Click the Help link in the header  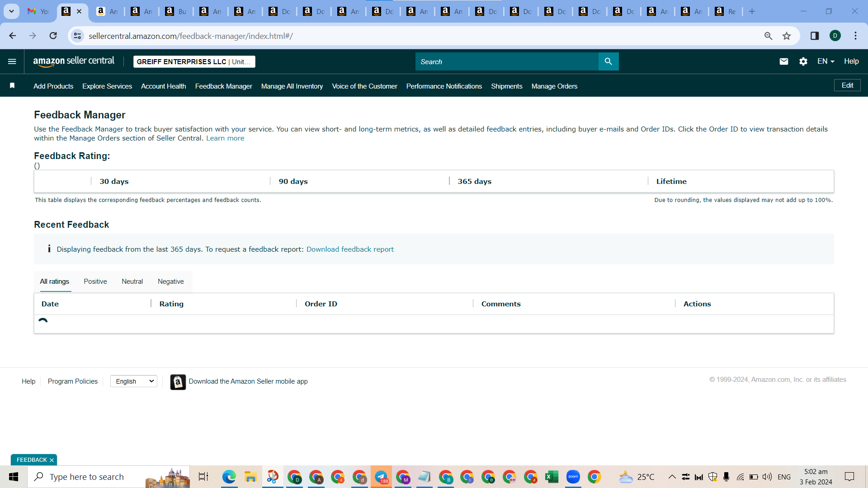[x=851, y=61]
